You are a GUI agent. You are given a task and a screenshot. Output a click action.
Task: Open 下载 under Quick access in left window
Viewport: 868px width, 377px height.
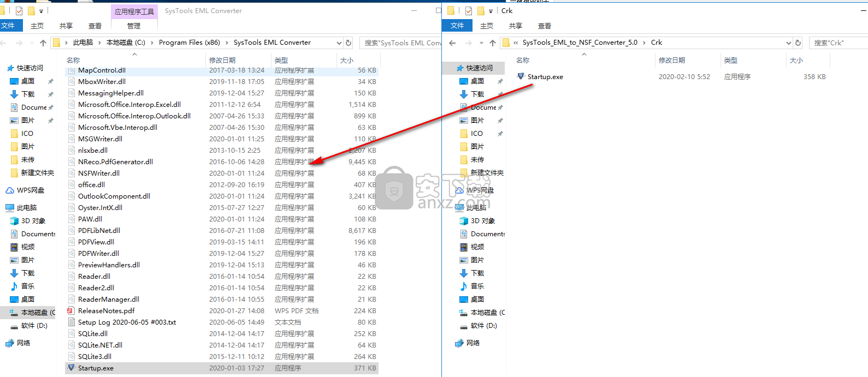click(x=28, y=94)
